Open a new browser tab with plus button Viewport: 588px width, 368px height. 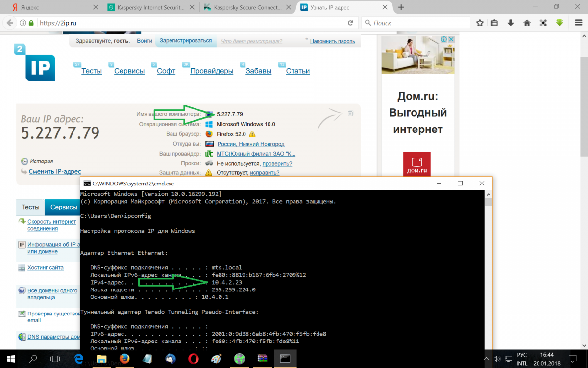point(401,7)
